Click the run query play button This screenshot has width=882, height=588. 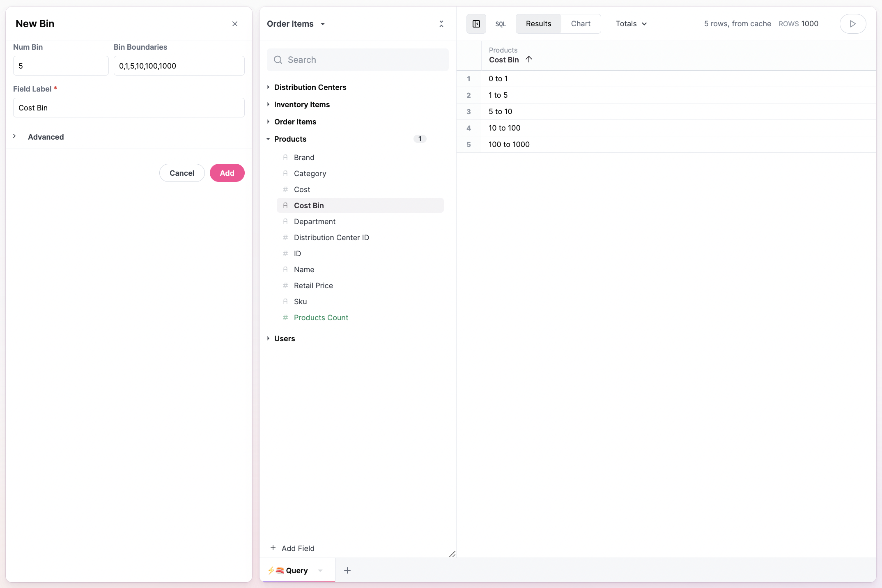point(852,24)
